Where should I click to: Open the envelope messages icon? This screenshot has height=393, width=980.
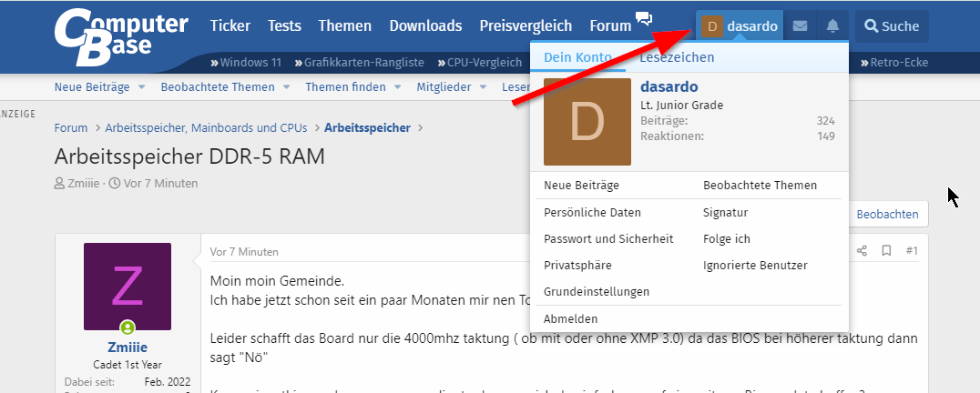tap(800, 26)
